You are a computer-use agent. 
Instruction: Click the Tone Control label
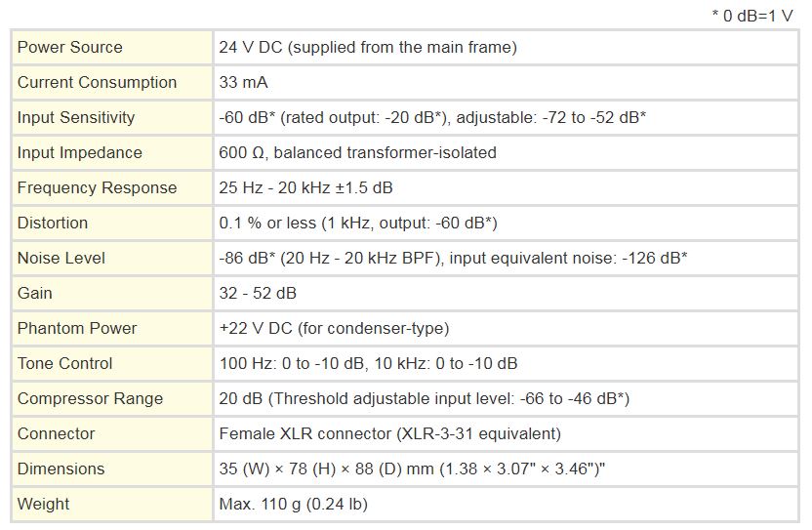point(64,364)
